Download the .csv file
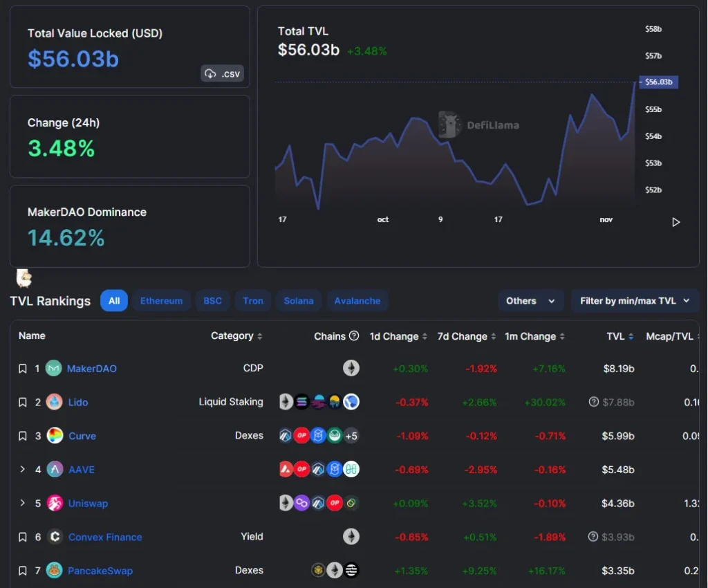The width and height of the screenshot is (708, 588). [222, 73]
